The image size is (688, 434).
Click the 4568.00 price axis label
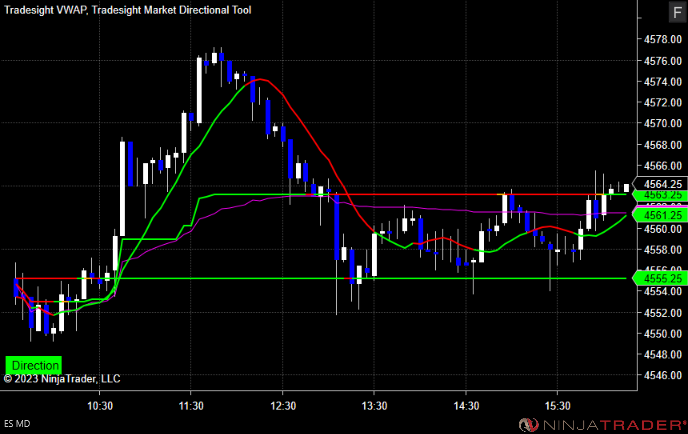(663, 144)
